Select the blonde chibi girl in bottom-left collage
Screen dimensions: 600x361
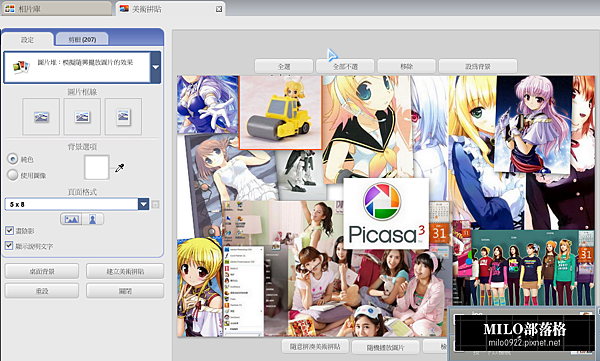[199, 287]
